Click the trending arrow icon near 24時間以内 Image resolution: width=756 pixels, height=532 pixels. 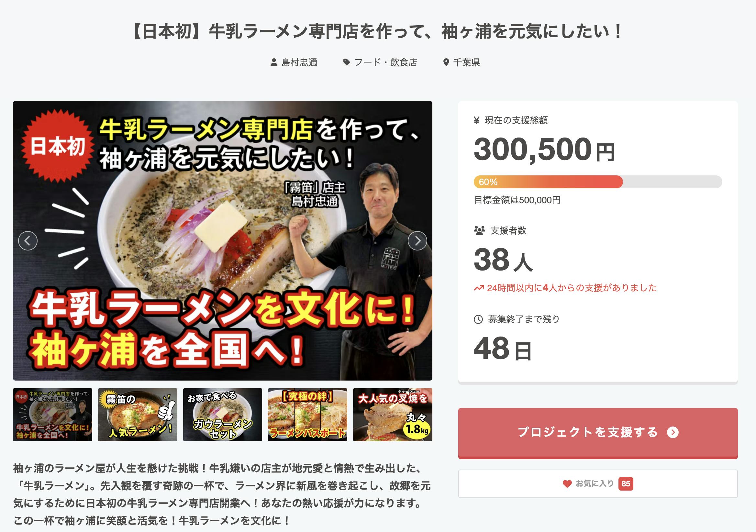479,288
